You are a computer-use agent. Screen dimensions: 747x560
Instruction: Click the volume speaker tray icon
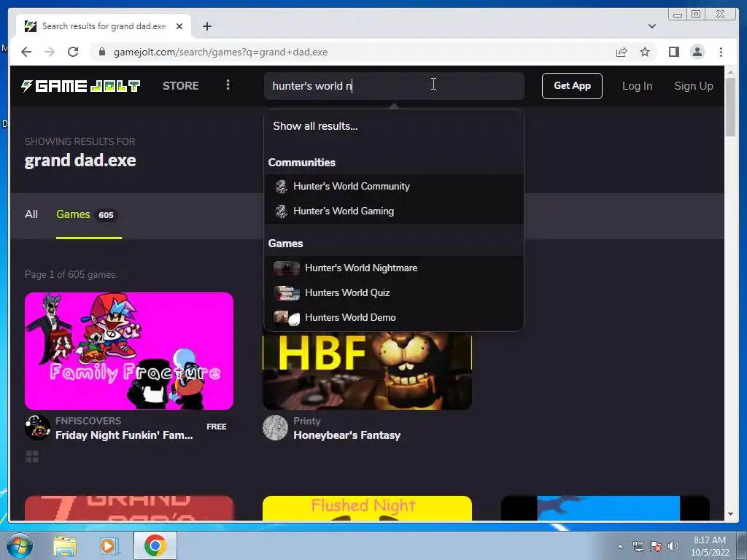673,546
